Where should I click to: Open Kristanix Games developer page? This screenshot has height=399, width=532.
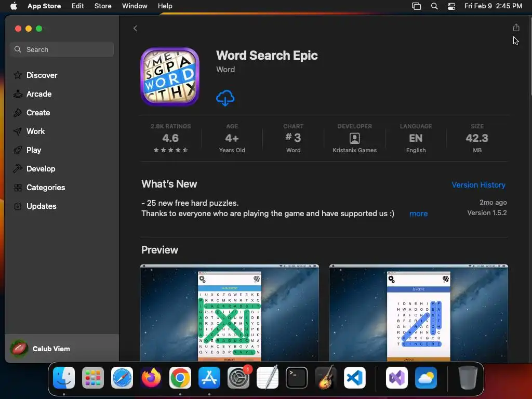[354, 139]
